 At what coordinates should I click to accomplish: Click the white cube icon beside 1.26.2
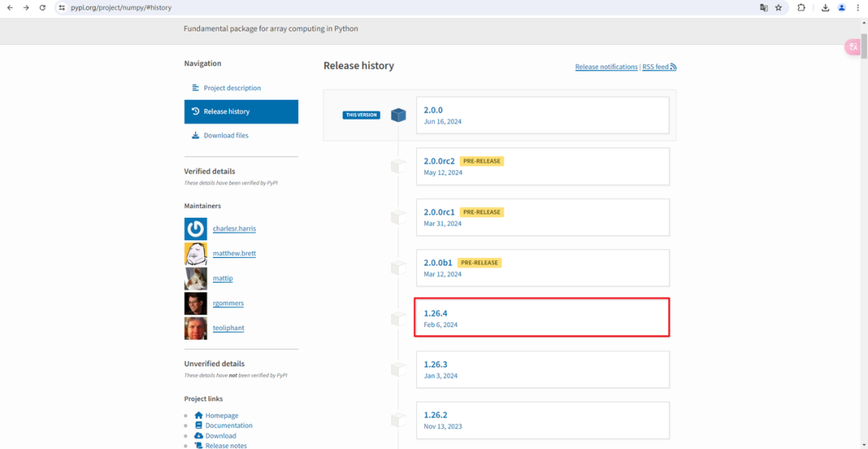[399, 420]
